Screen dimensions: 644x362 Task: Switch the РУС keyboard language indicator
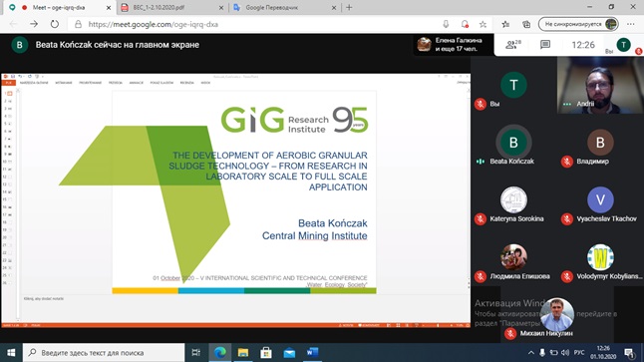(x=579, y=353)
